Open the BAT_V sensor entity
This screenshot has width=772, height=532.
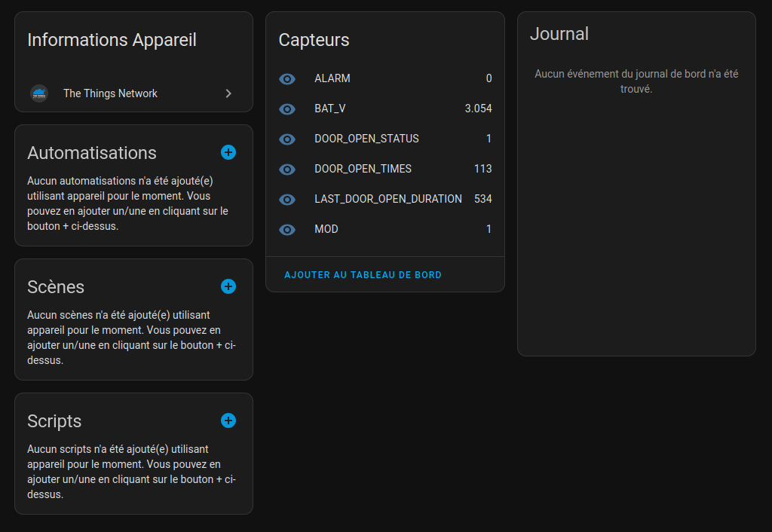click(385, 109)
